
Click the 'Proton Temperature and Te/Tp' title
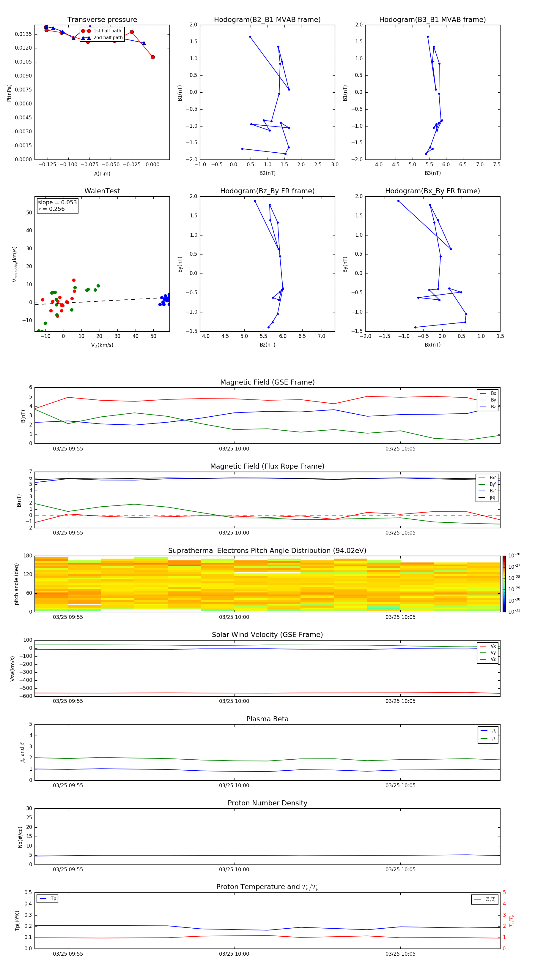(267, 887)
